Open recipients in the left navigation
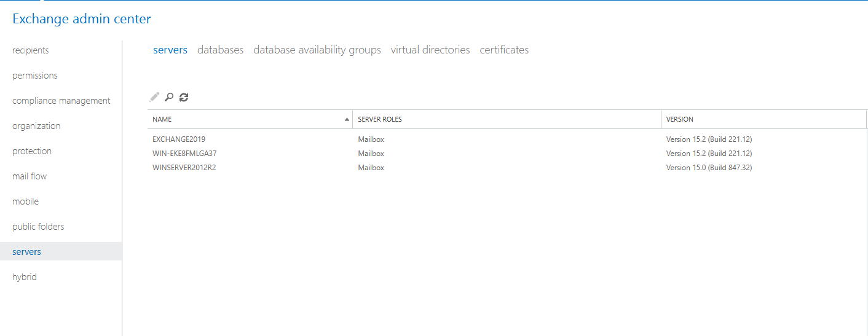 pyautogui.click(x=31, y=50)
